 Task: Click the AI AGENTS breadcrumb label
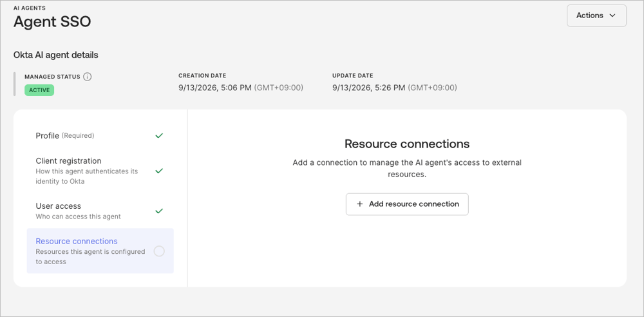point(30,8)
